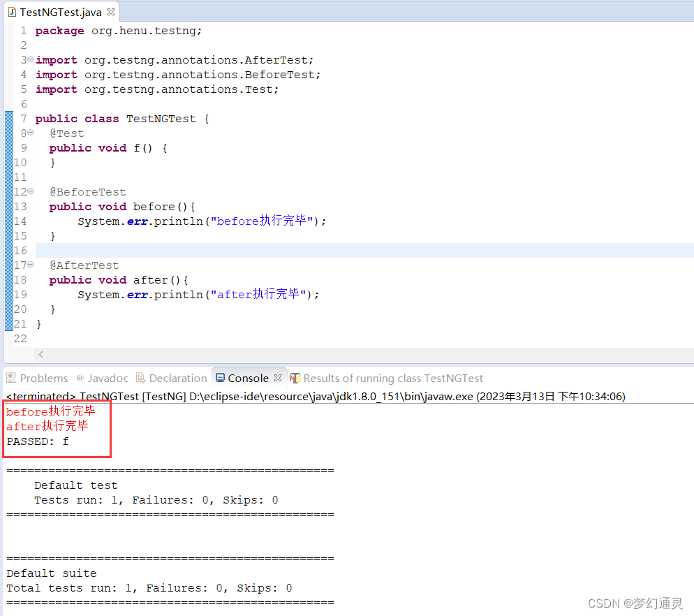Click the Problems tab icon

[x=11, y=378]
